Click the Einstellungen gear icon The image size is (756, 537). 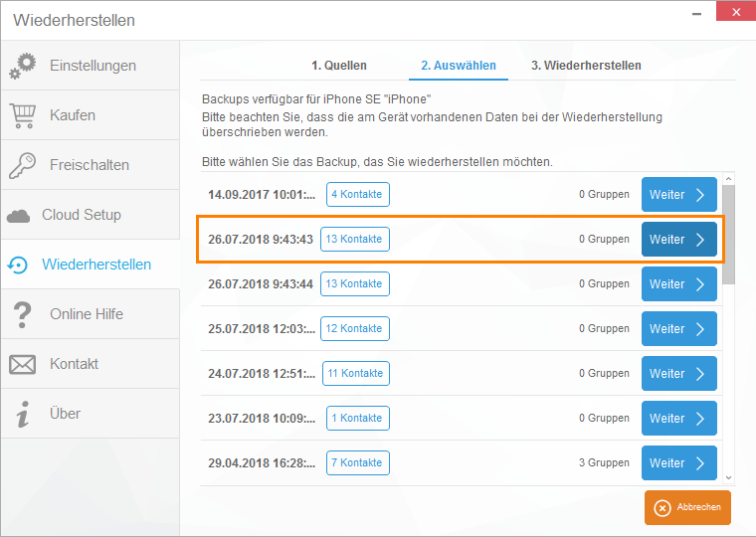tap(22, 66)
